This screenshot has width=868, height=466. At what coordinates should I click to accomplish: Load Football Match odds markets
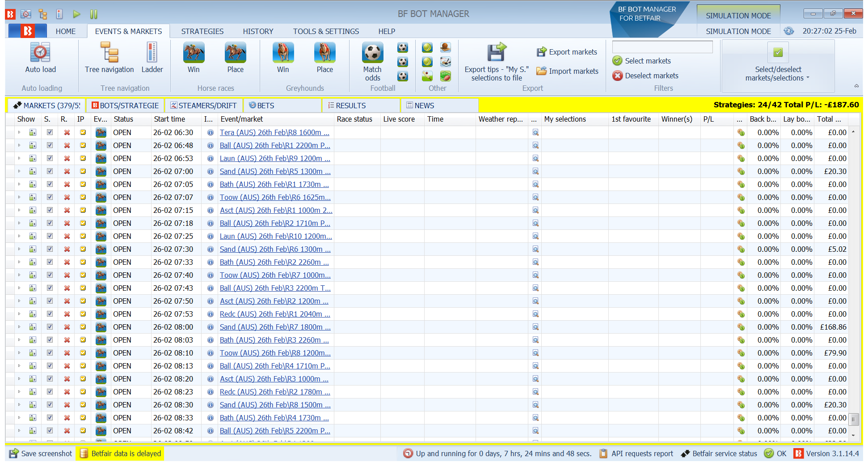[x=372, y=62]
